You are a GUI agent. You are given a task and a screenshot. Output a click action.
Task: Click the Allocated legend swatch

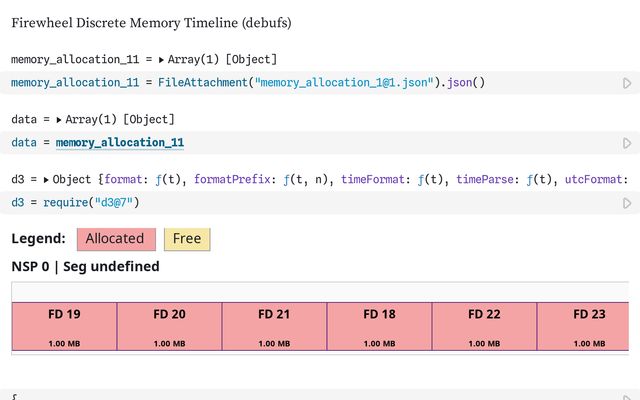(x=114, y=239)
